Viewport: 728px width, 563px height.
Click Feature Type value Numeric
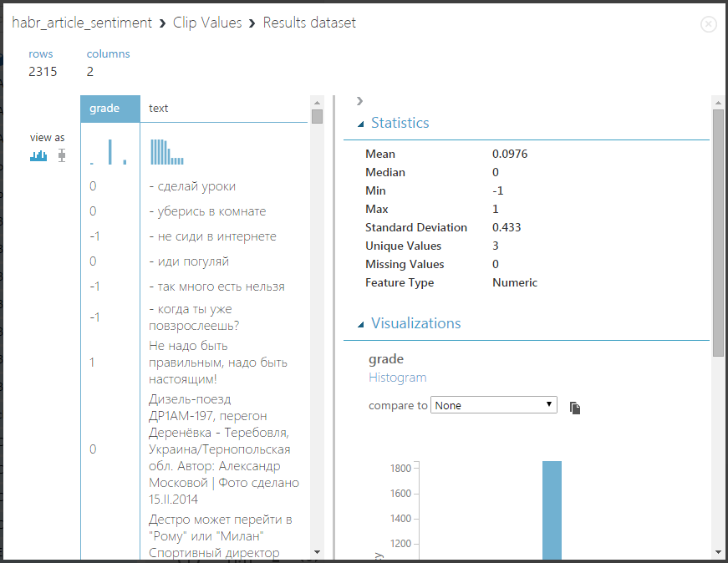tap(514, 282)
